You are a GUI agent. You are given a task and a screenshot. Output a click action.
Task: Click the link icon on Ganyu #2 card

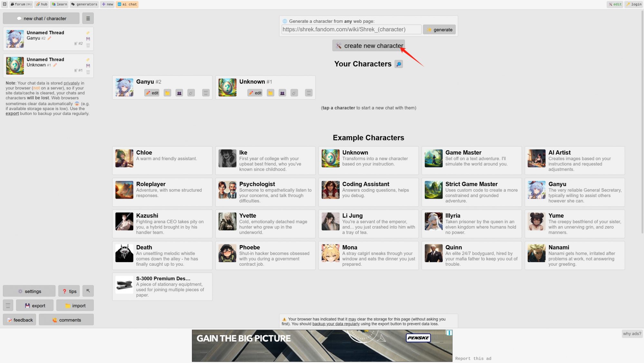[191, 93]
